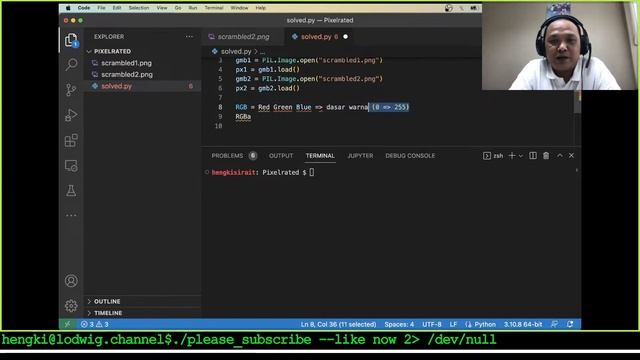Open the Accounts icon

[71, 281]
